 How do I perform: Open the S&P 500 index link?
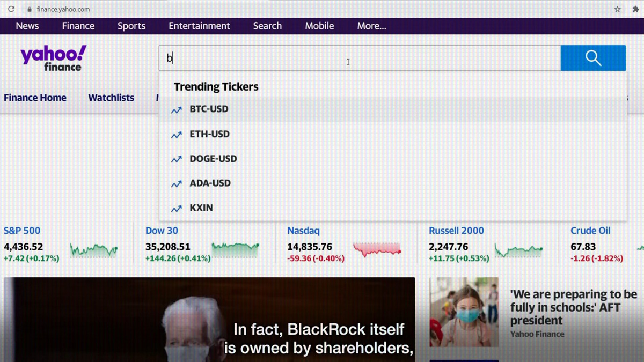pos(22,231)
